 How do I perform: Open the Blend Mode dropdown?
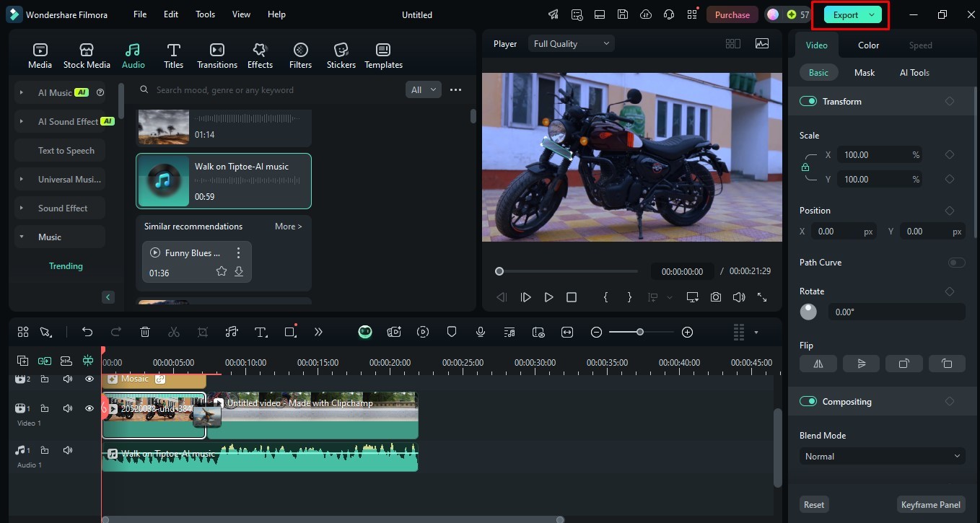tap(882, 456)
